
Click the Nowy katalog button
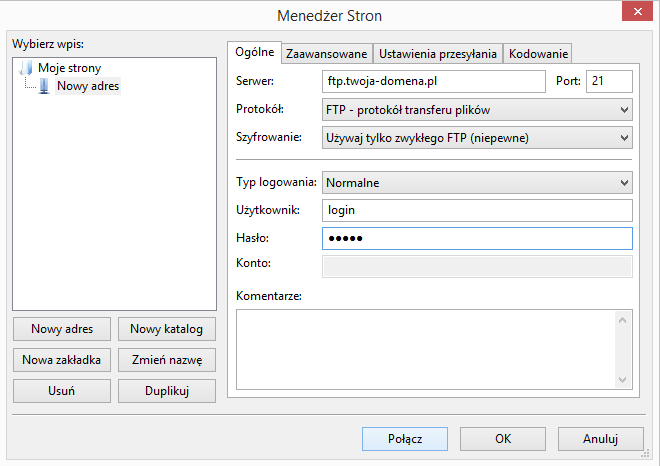pos(167,329)
